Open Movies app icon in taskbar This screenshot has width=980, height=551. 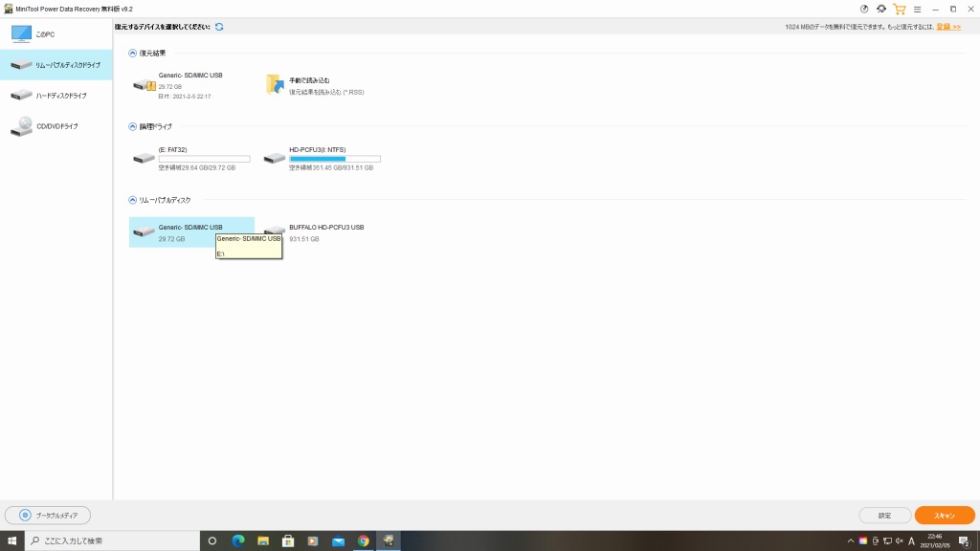(x=313, y=541)
